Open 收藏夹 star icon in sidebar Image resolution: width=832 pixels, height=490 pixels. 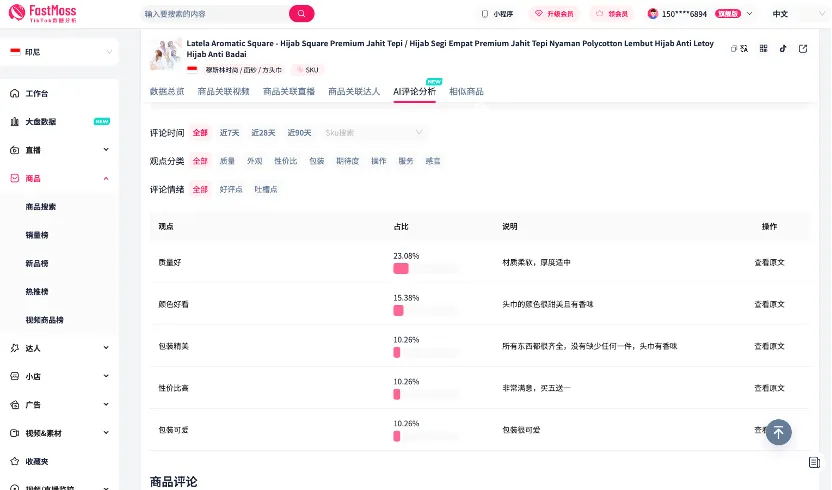15,461
